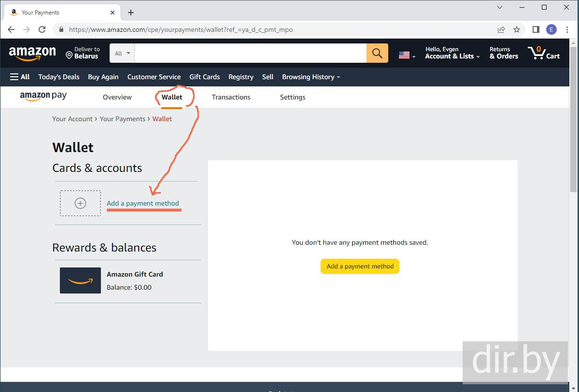The width and height of the screenshot is (579, 392).
Task: Open the All hamburger menu
Action: click(x=20, y=77)
